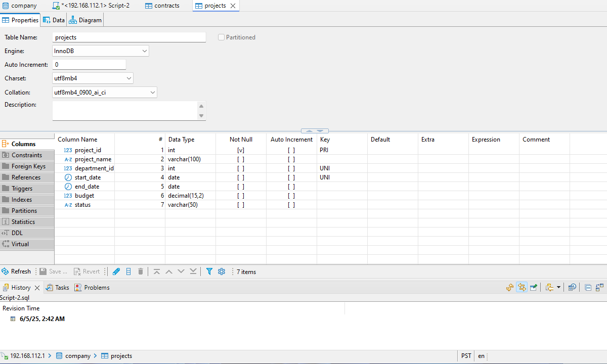Click History view refresh icon

pyautogui.click(x=510, y=287)
